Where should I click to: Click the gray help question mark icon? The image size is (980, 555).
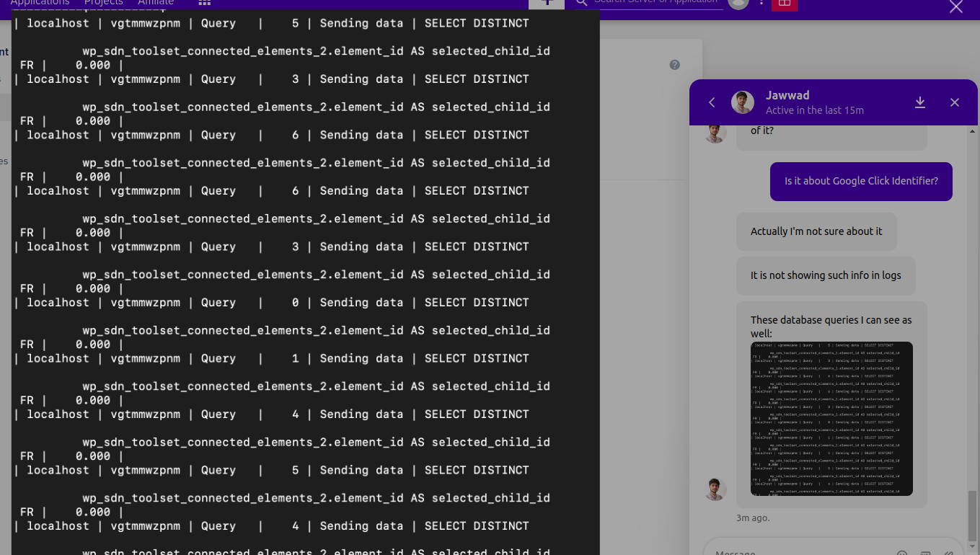(675, 65)
